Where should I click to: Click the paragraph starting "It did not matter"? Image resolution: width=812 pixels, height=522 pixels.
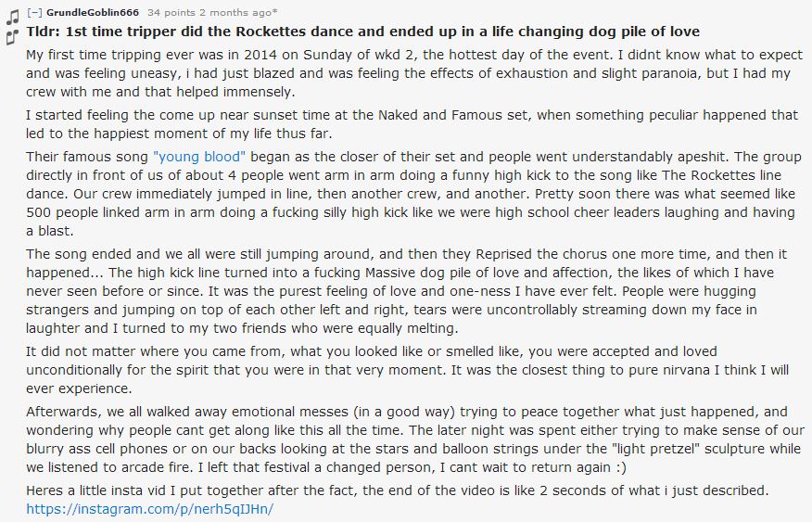tap(408, 370)
